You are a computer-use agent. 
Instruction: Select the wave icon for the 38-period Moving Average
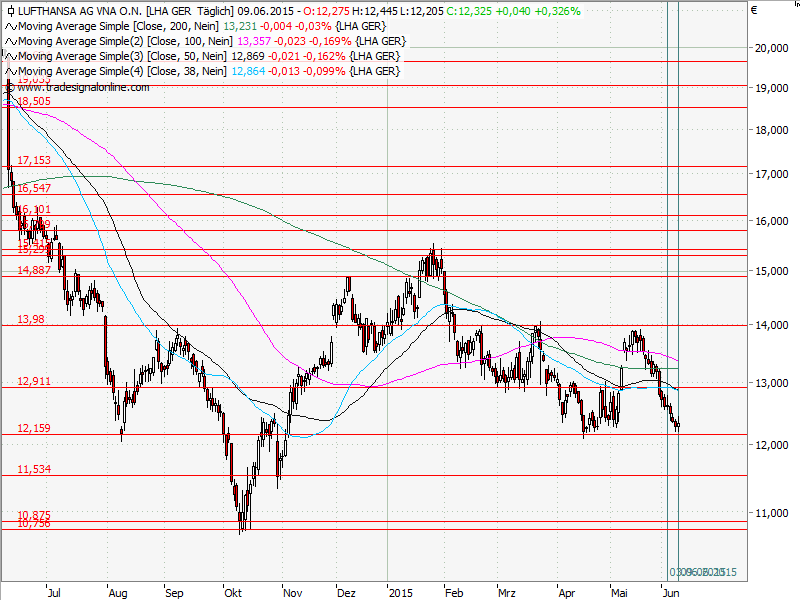click(x=9, y=71)
